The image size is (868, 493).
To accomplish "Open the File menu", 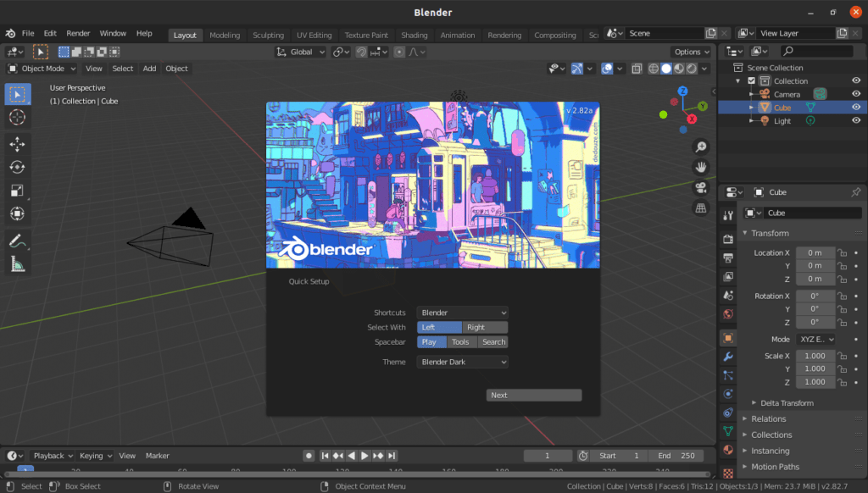I will [x=28, y=33].
